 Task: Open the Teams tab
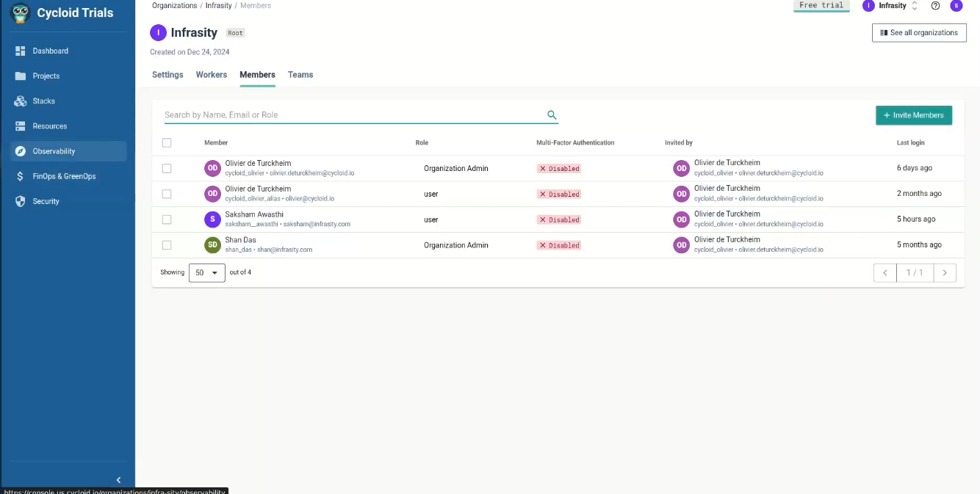(300, 75)
